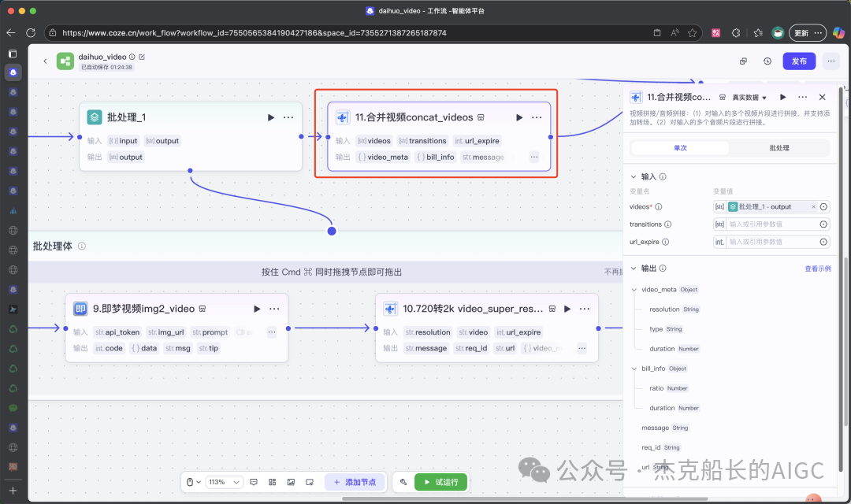Click the plugin icon of the 10.720转2k node
The image size is (851, 504).
pyautogui.click(x=391, y=309)
